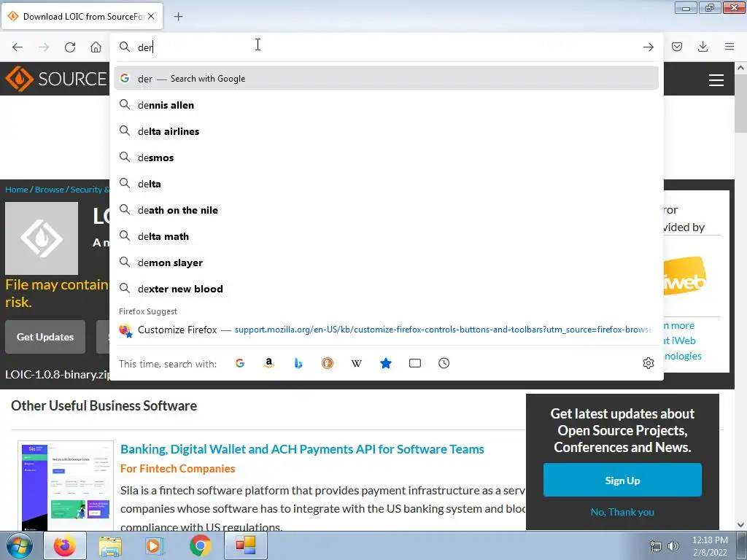Image resolution: width=747 pixels, height=560 pixels.
Task: Open search settings gear icon
Action: point(649,363)
